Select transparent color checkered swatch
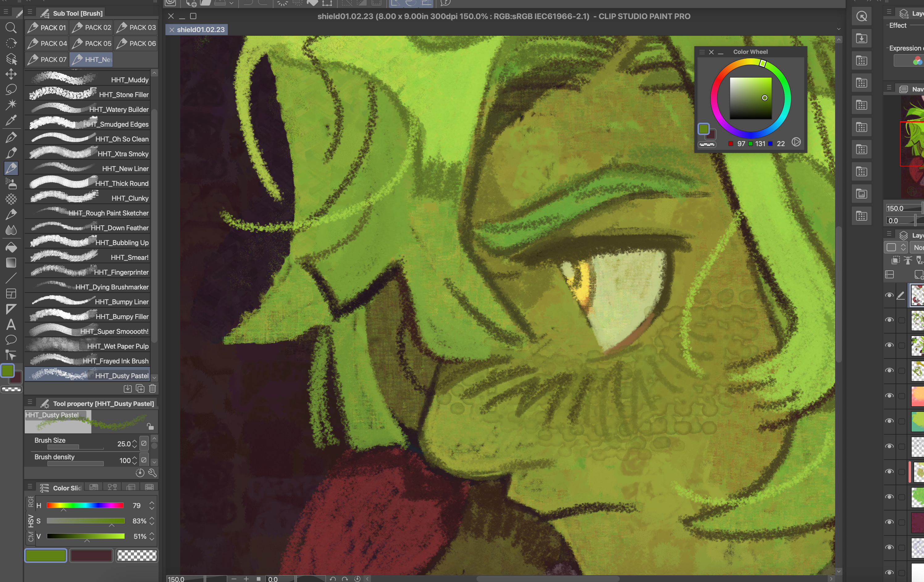The height and width of the screenshot is (582, 924). pyautogui.click(x=137, y=555)
